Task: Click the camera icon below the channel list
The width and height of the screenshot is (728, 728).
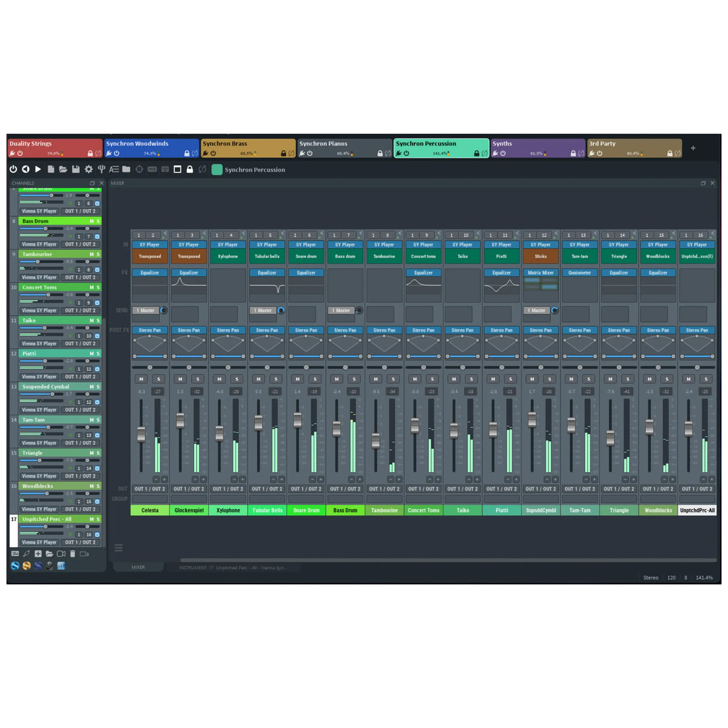Action: click(61, 554)
